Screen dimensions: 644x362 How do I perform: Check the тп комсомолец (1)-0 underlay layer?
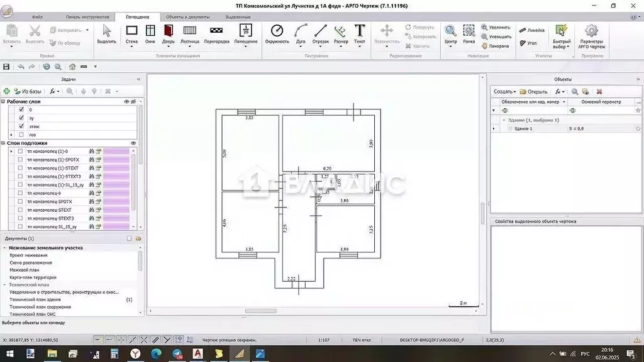[20, 151]
